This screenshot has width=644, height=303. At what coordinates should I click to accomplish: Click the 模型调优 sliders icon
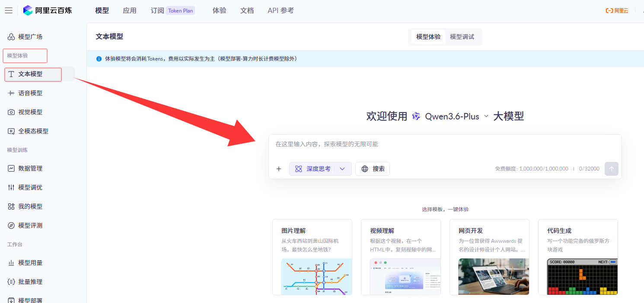click(x=11, y=187)
